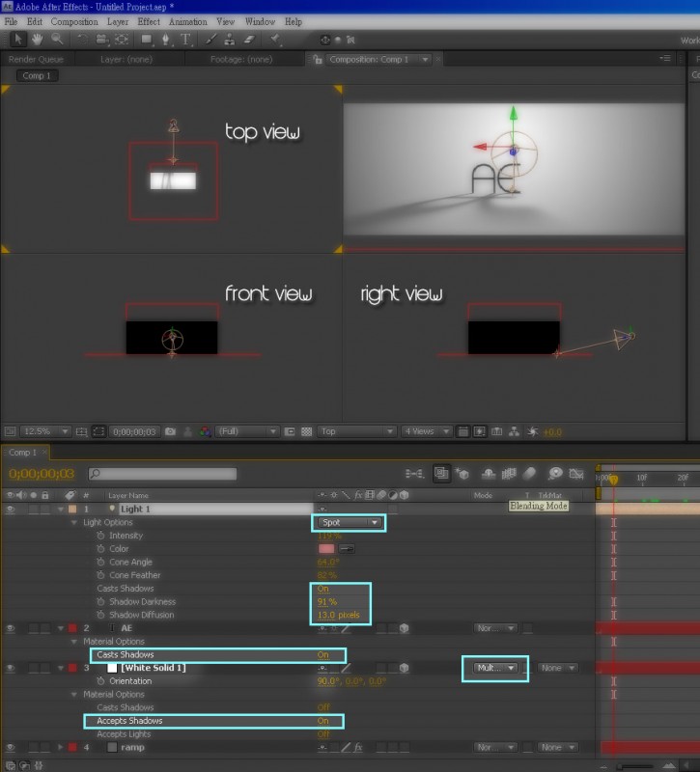The width and height of the screenshot is (700, 772).
Task: Toggle 3D layer switch for AE layer
Action: coord(404,628)
